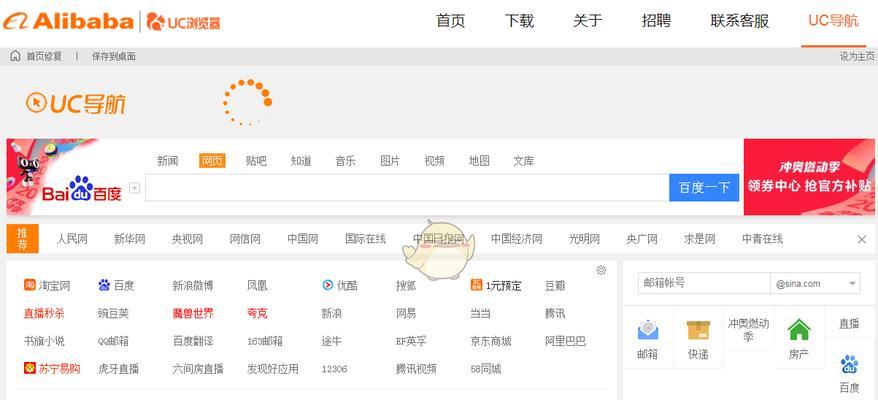Open 腾讯视频 link
The image size is (878, 400).
point(416,369)
